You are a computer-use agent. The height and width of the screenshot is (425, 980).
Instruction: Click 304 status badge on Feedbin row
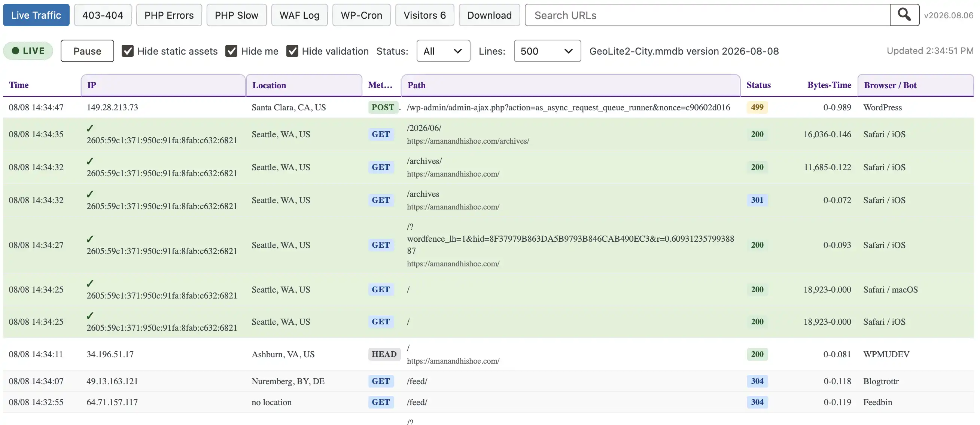pyautogui.click(x=757, y=402)
